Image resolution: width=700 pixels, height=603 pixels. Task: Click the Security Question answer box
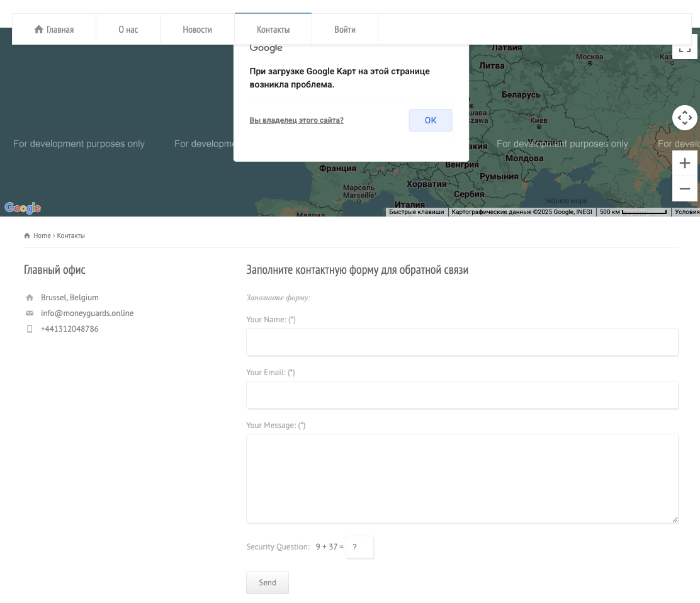(360, 547)
